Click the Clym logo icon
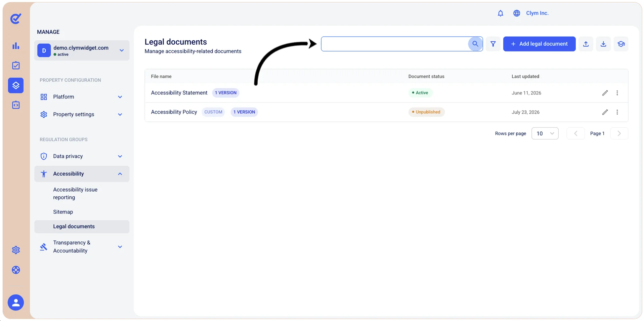 pyautogui.click(x=16, y=18)
